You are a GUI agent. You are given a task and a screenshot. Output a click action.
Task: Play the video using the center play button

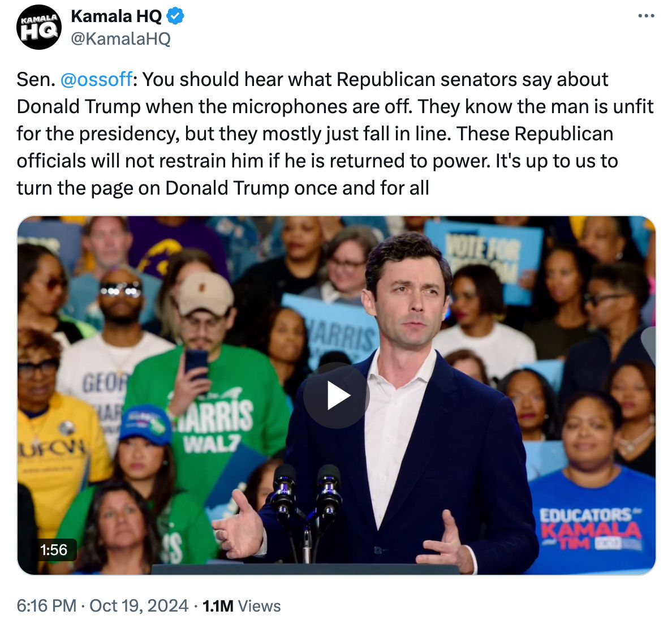[x=337, y=395]
